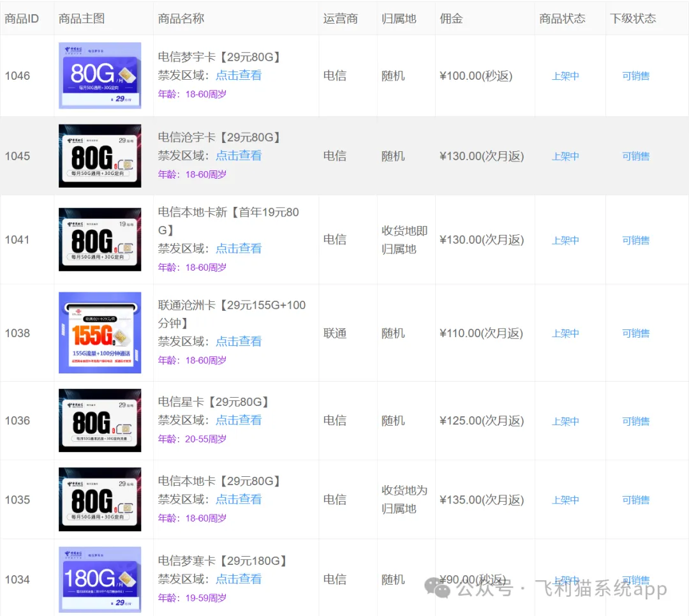Click 点击查看 for 电信梦寒卡

[x=239, y=579]
